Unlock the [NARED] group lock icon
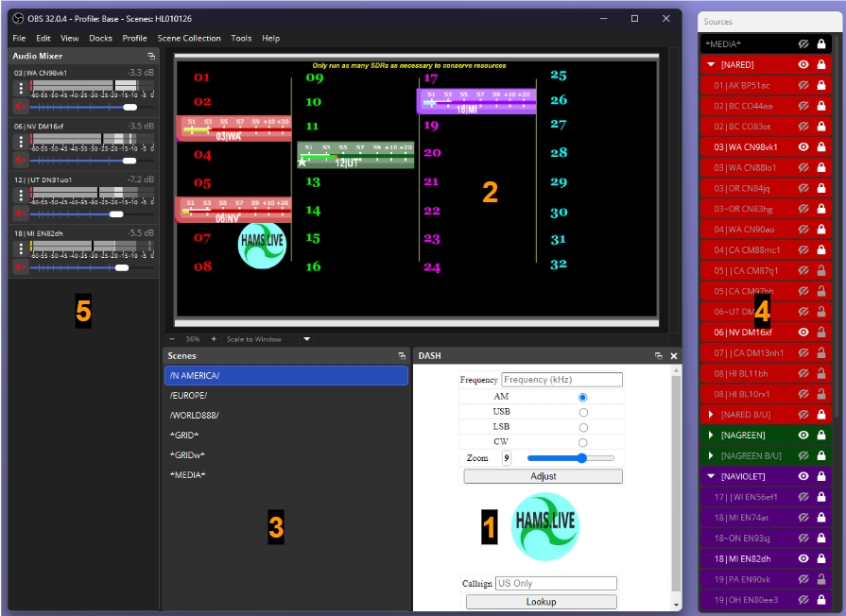Screen dimensions: 846x616 pyautogui.click(x=820, y=64)
